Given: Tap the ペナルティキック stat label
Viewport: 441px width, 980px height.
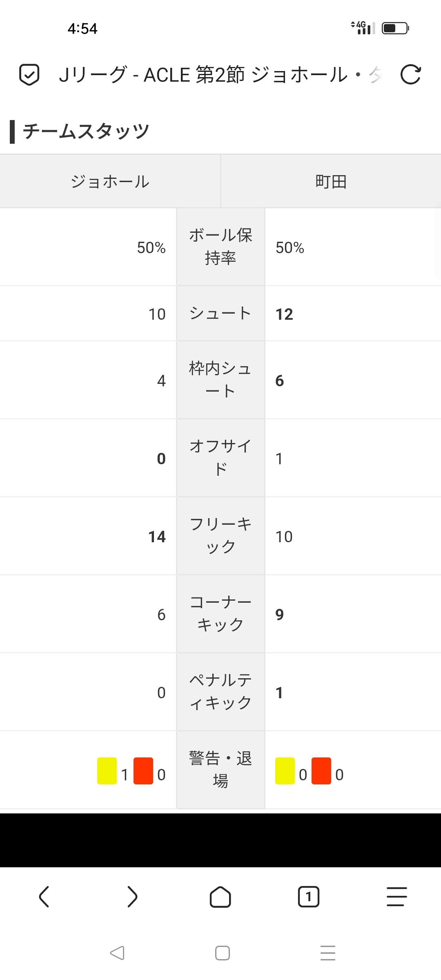Looking at the screenshot, I should 220,691.
